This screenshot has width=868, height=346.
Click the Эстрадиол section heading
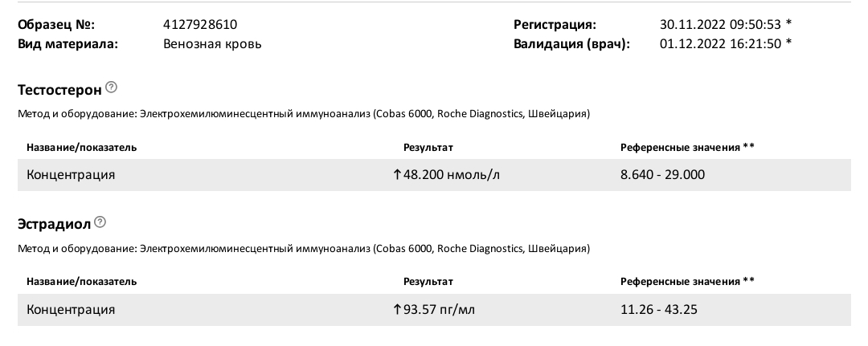point(55,222)
